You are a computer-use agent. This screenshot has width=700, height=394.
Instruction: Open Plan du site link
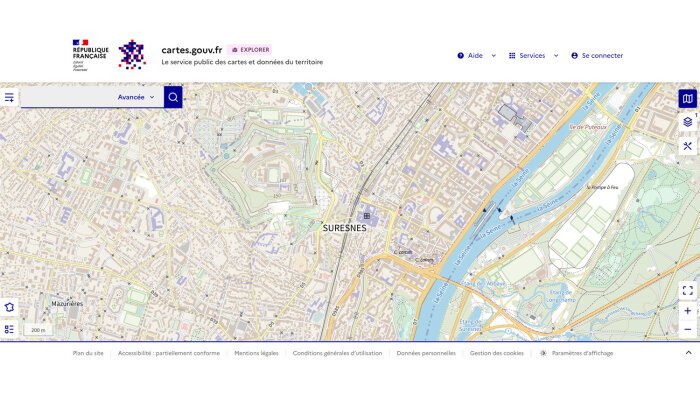(88, 353)
